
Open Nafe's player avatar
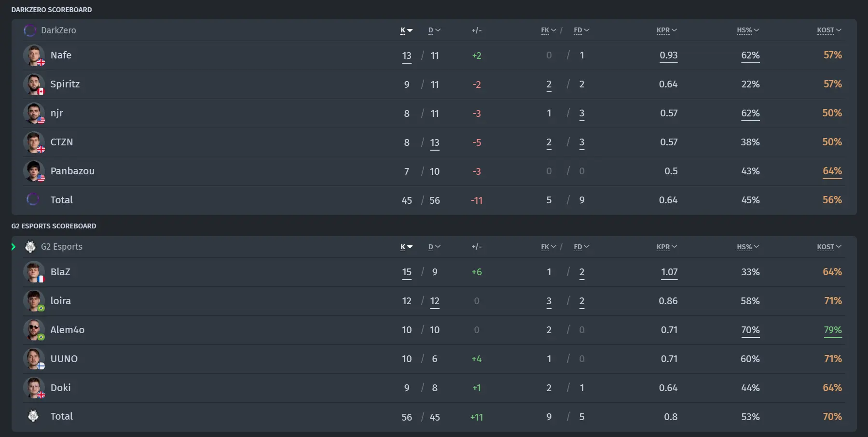[34, 56]
